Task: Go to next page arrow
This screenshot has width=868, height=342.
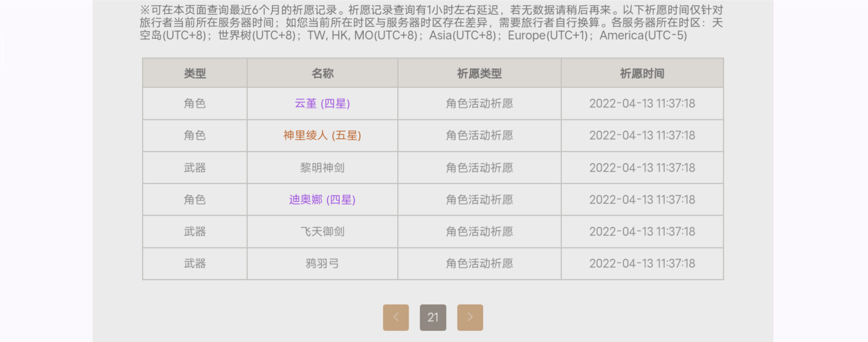Action: (x=470, y=317)
